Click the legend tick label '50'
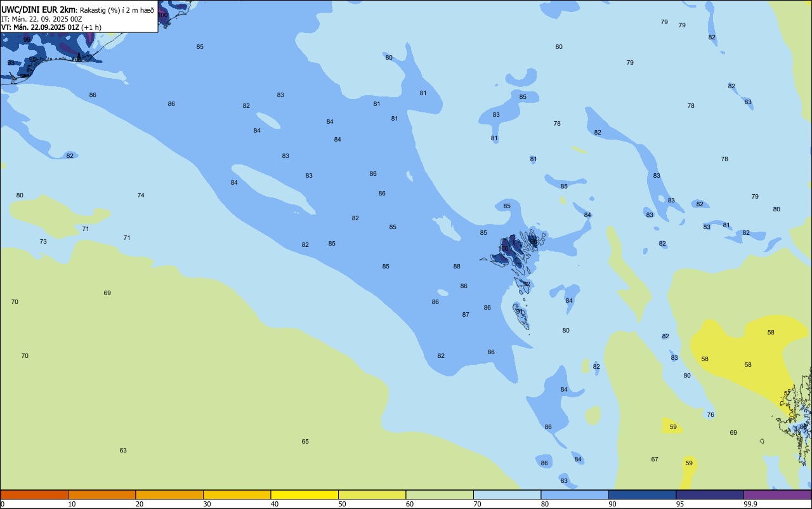 click(x=342, y=504)
